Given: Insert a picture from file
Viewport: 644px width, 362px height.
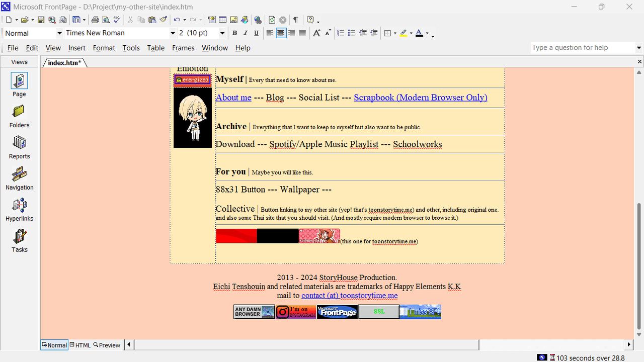Looking at the screenshot, I should (x=233, y=20).
